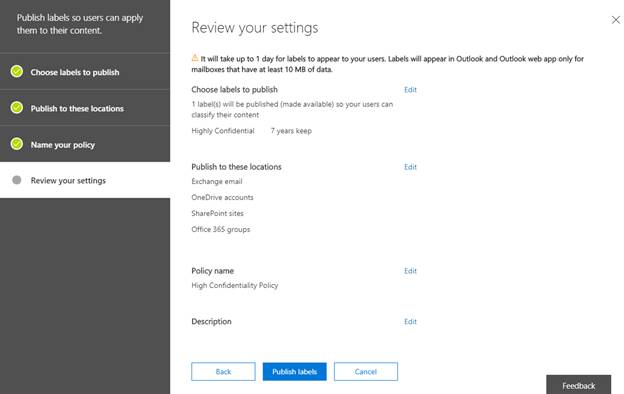
Task: Click the gray step circle beside Review your settings
Action: (x=17, y=180)
